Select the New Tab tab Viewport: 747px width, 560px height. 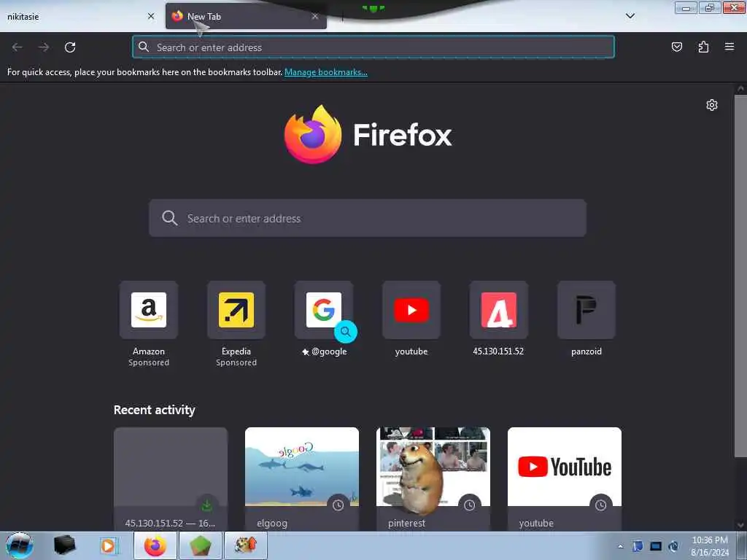coord(246,17)
